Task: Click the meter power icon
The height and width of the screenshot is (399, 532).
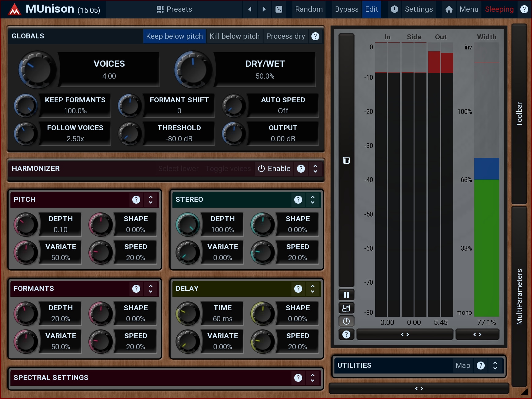Action: [x=346, y=321]
